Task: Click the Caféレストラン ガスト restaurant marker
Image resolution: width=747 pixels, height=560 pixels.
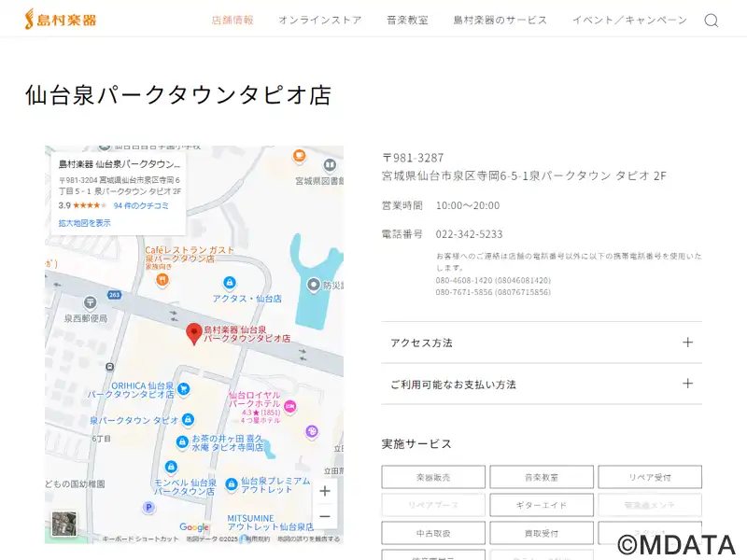Action: point(162,279)
